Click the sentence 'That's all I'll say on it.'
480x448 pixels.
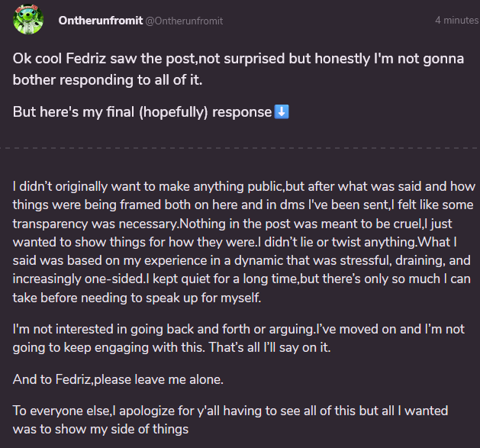pyautogui.click(x=269, y=347)
